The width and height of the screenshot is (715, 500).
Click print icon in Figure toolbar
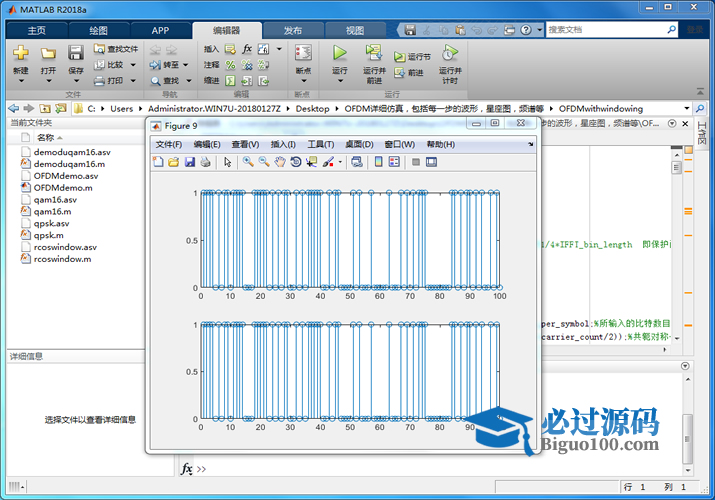[206, 162]
